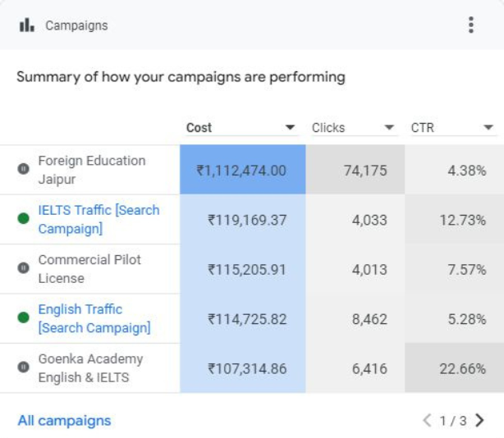
Task: Open the Cost column dropdown
Action: point(290,128)
